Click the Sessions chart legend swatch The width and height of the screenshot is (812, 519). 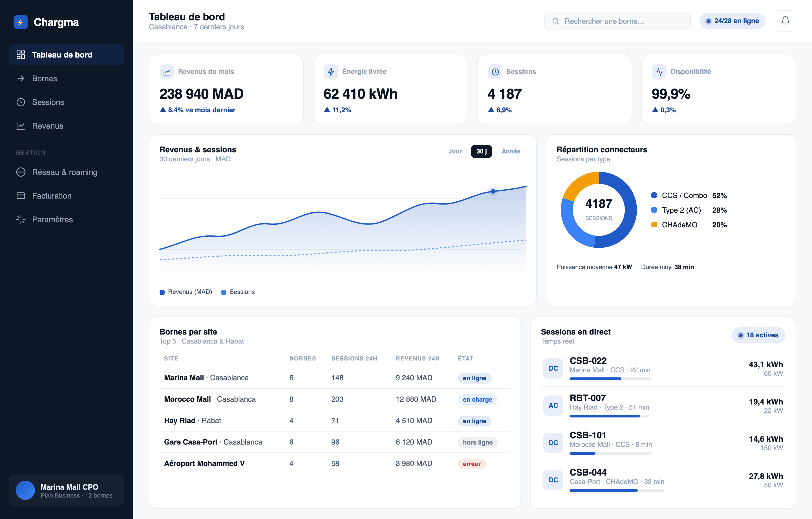coord(224,292)
